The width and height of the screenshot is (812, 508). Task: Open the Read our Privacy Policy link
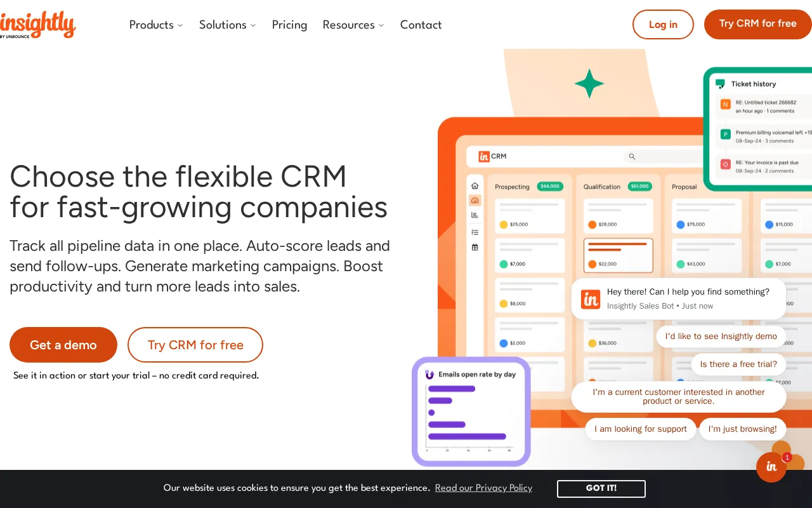pyautogui.click(x=483, y=488)
